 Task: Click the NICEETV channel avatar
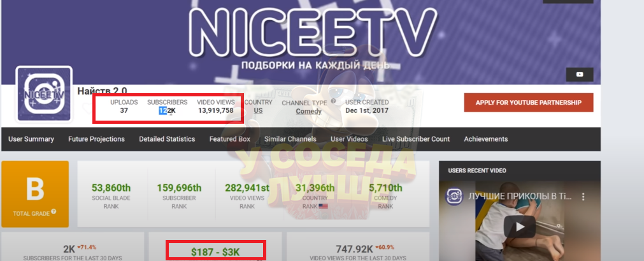pyautogui.click(x=44, y=94)
